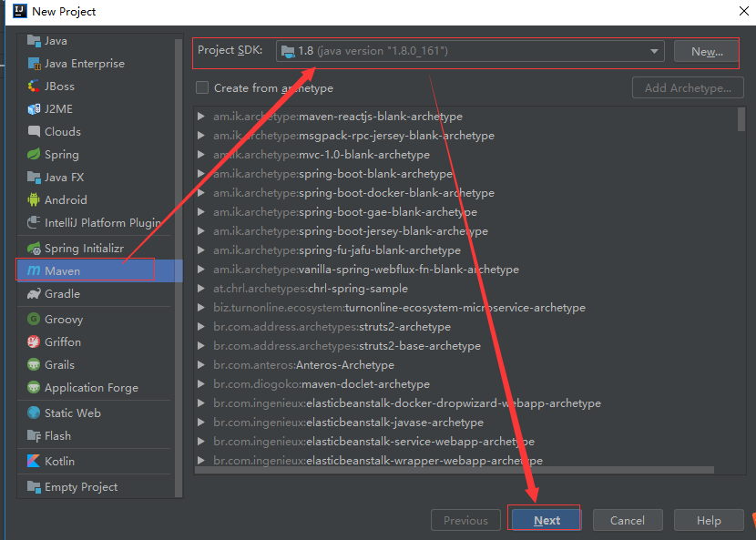
Task: Cancel the New Project dialog
Action: [628, 520]
